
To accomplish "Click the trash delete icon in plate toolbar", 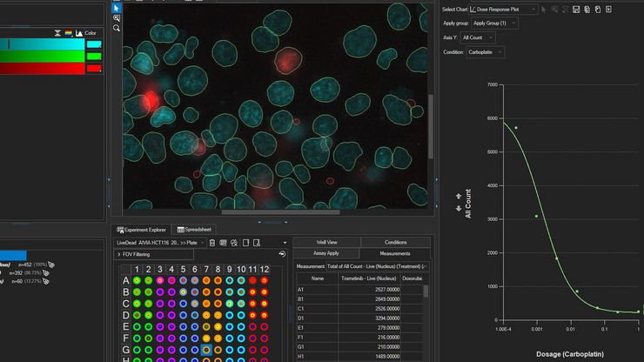I will pos(212,243).
